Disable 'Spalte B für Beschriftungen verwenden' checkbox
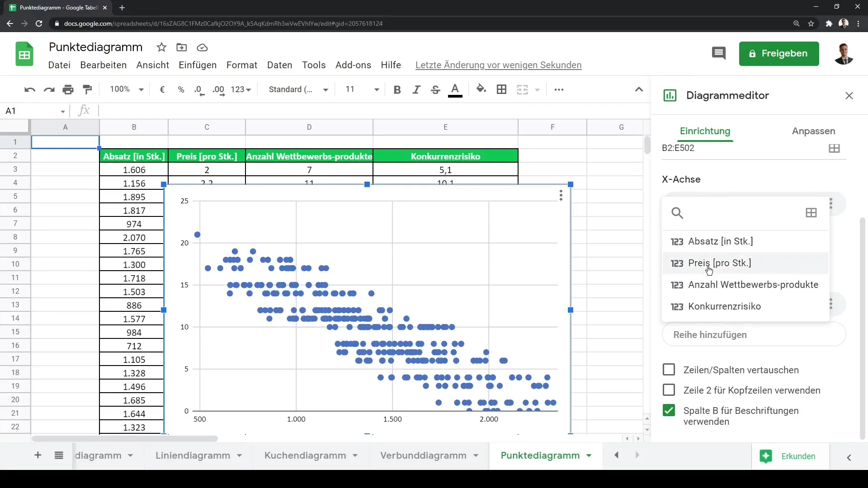868x488 pixels. (669, 411)
